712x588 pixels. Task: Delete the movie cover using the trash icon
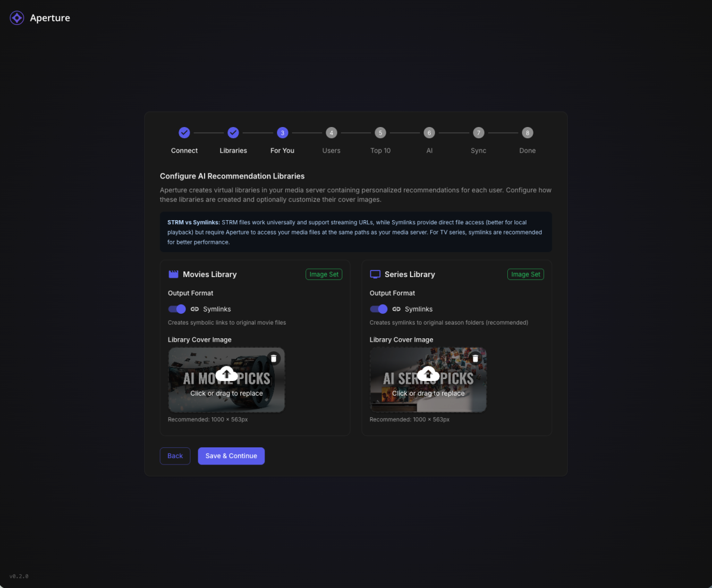click(274, 358)
